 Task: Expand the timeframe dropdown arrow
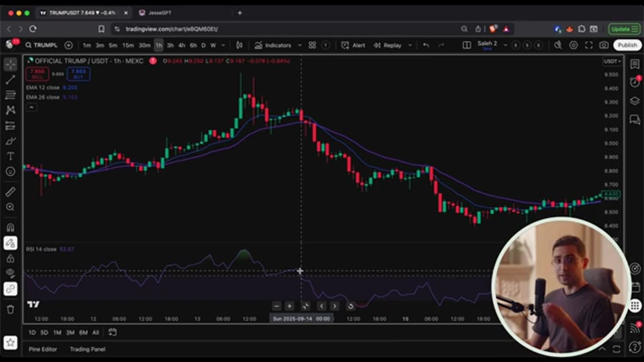223,45
